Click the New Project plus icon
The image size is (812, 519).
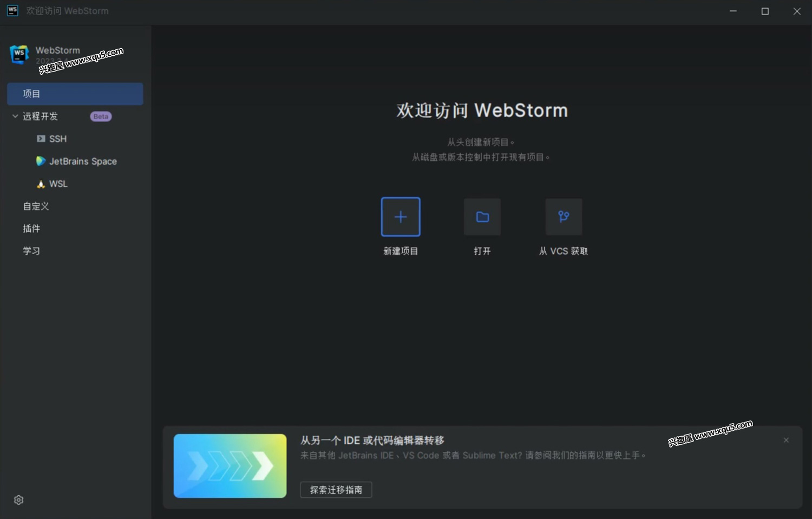[401, 217]
